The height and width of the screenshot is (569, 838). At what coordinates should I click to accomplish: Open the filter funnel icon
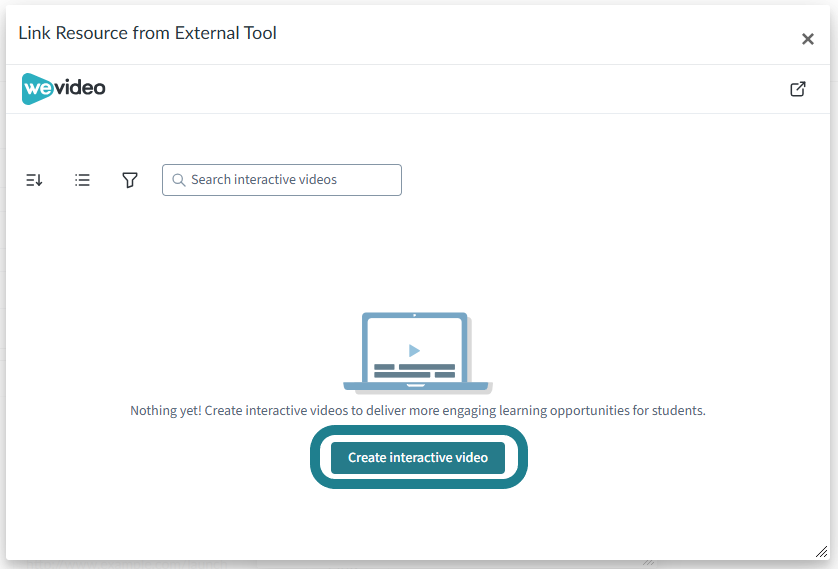tap(130, 180)
